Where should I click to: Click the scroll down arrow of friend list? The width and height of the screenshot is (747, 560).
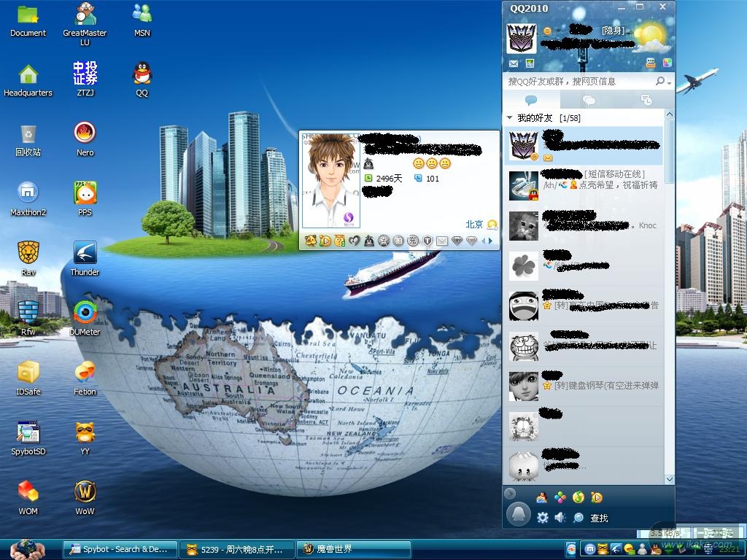click(669, 479)
